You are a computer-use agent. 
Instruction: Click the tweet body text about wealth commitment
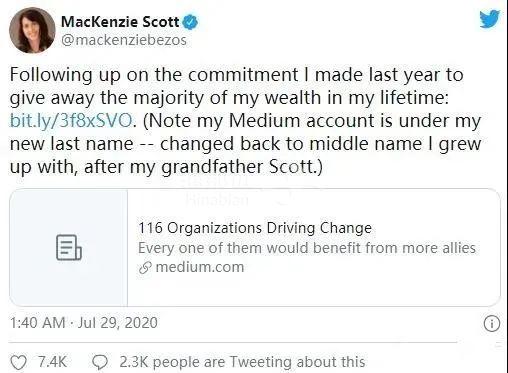pos(245,120)
